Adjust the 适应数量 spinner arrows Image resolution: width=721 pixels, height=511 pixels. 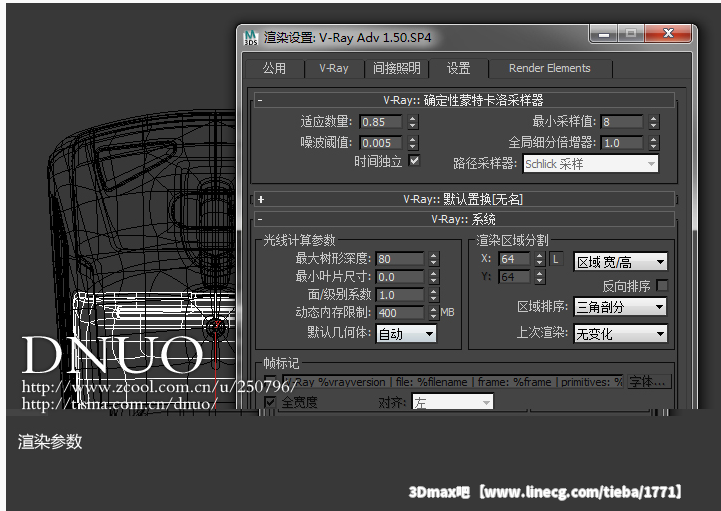click(412, 122)
